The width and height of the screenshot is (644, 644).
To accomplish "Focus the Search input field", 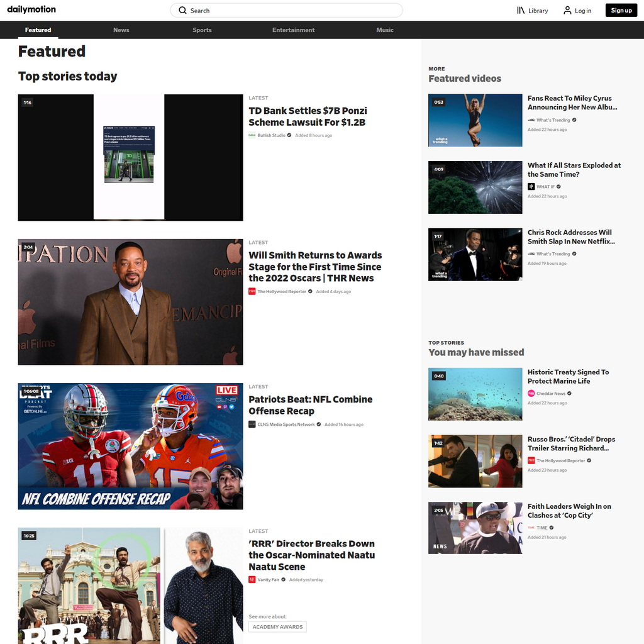I will coord(286,10).
